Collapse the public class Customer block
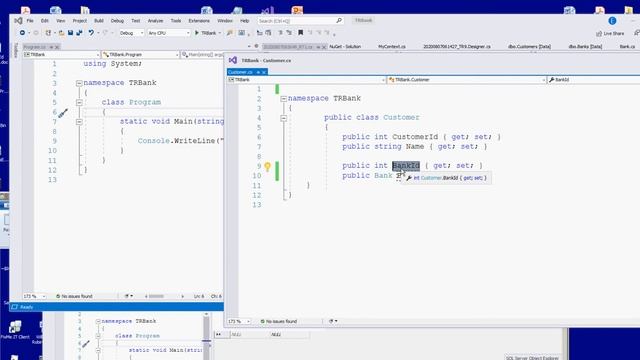The height and width of the screenshot is (360, 640). coord(284,118)
